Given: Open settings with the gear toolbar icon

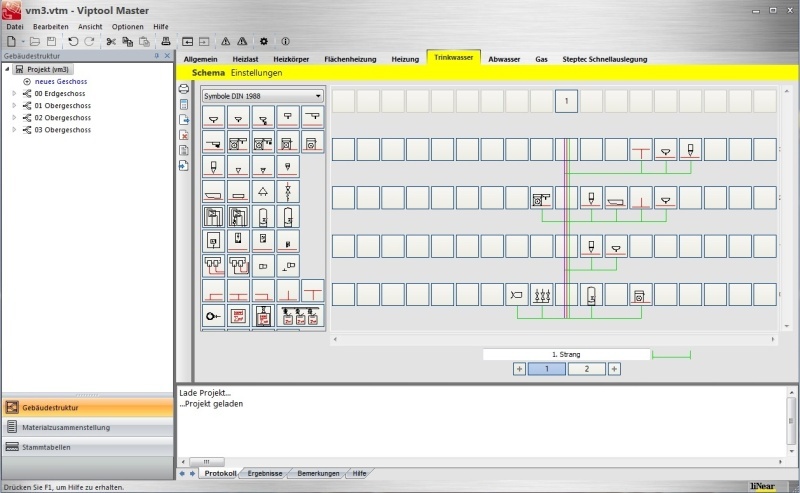Looking at the screenshot, I should [264, 41].
